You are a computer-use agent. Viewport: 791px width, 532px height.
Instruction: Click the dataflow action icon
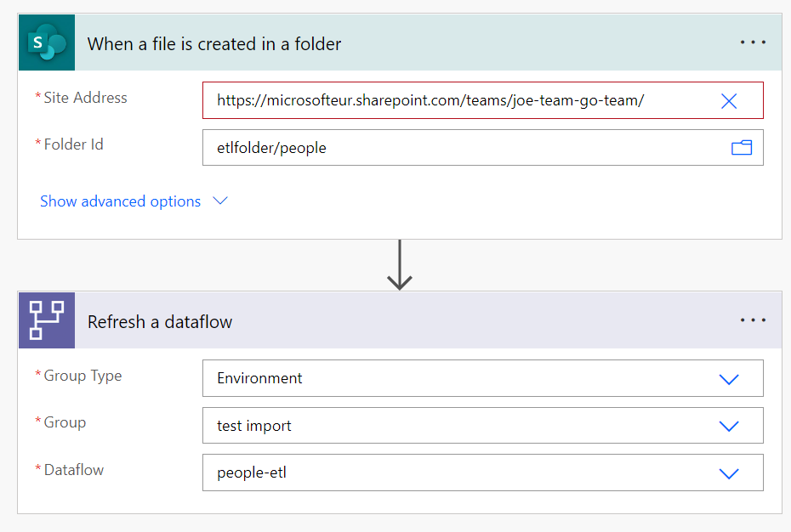[47, 320]
